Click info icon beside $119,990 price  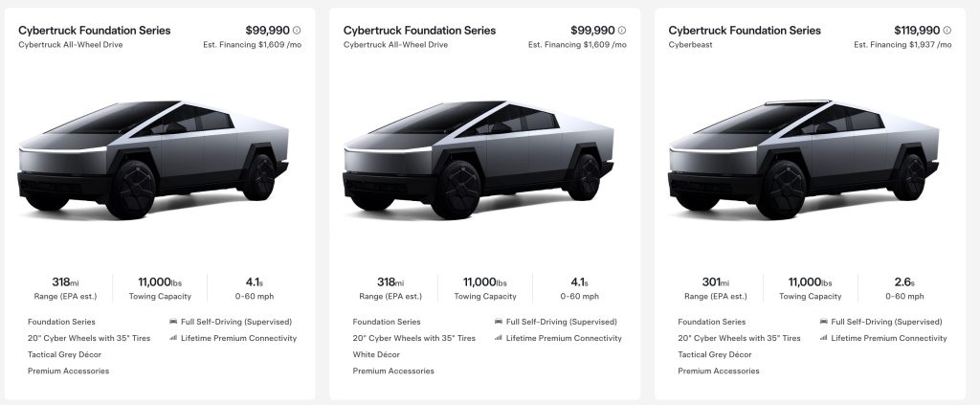pos(947,30)
